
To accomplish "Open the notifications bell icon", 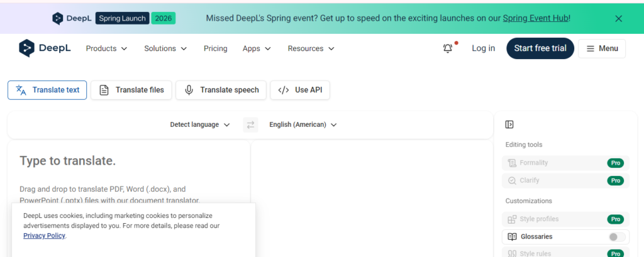I will pos(448,48).
